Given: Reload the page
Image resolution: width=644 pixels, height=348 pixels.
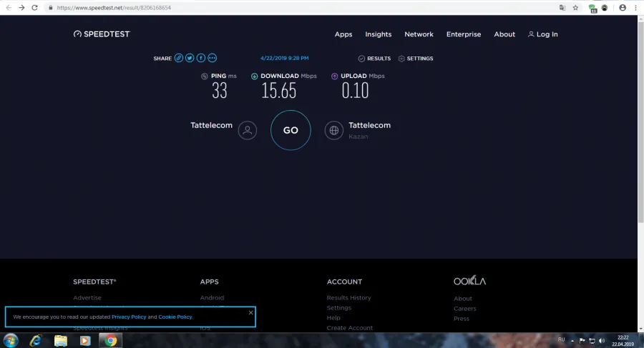Looking at the screenshot, I should coord(34,7).
